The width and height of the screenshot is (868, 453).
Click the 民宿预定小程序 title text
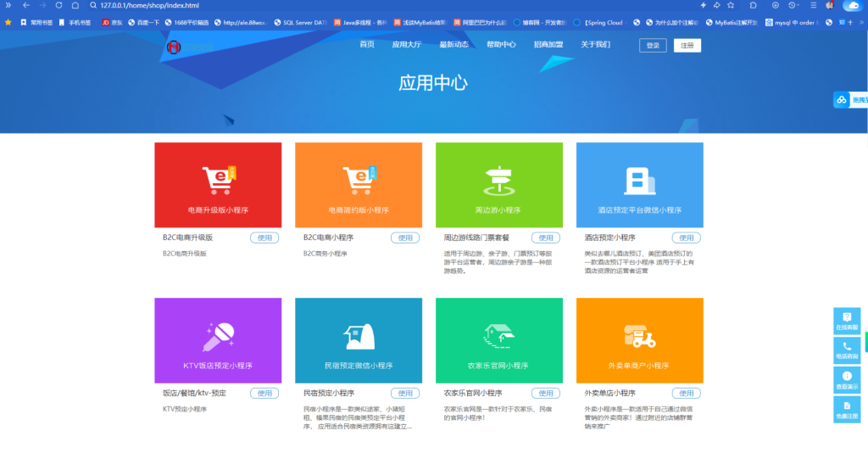[x=329, y=393]
